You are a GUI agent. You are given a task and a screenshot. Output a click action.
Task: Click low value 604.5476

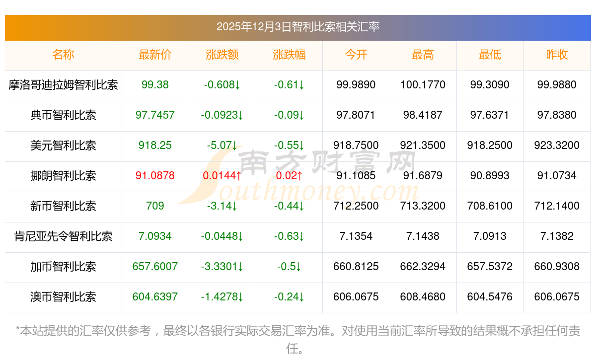click(x=490, y=297)
